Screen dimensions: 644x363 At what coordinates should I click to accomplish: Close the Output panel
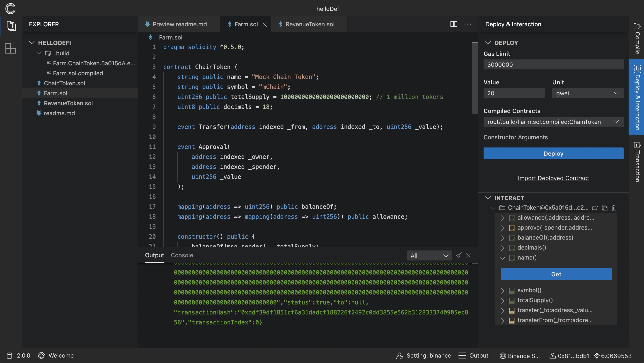click(469, 255)
